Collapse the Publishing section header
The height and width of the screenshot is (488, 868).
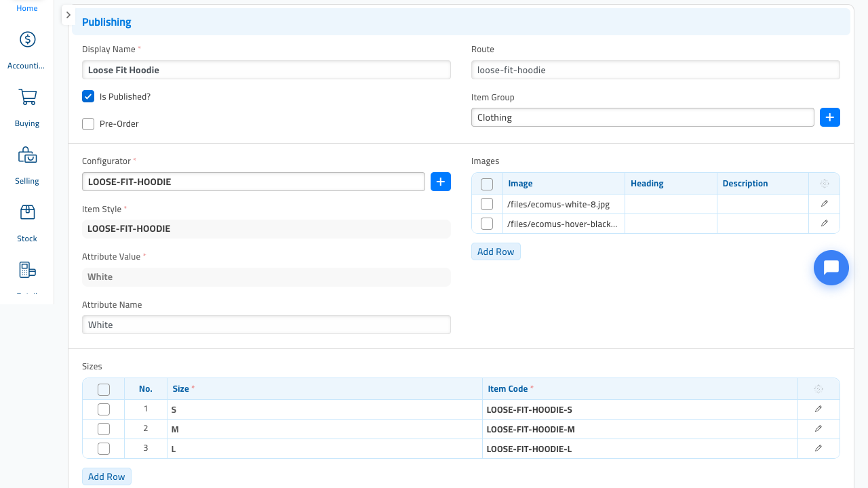tap(461, 22)
